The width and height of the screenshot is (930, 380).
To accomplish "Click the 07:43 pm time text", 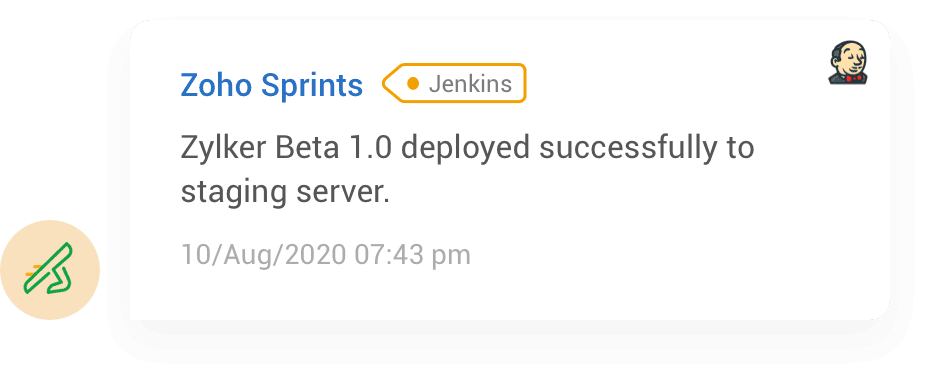I will point(412,255).
